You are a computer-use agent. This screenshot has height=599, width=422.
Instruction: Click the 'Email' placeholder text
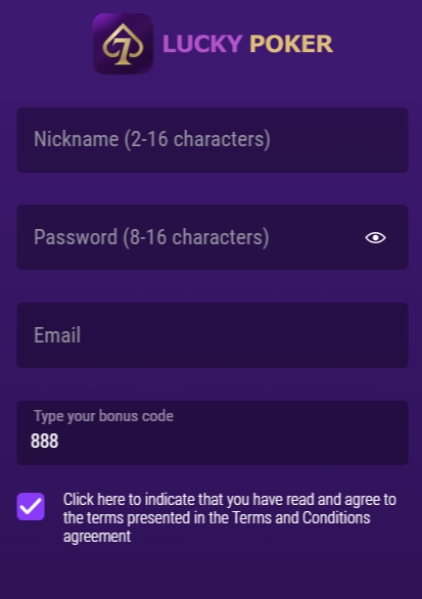coord(57,335)
